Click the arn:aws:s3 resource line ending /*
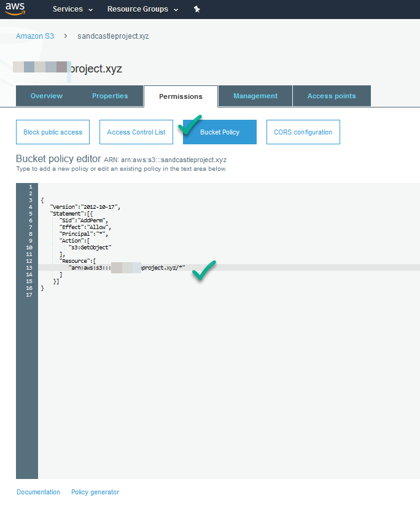This screenshot has width=420, height=514. tap(126, 268)
